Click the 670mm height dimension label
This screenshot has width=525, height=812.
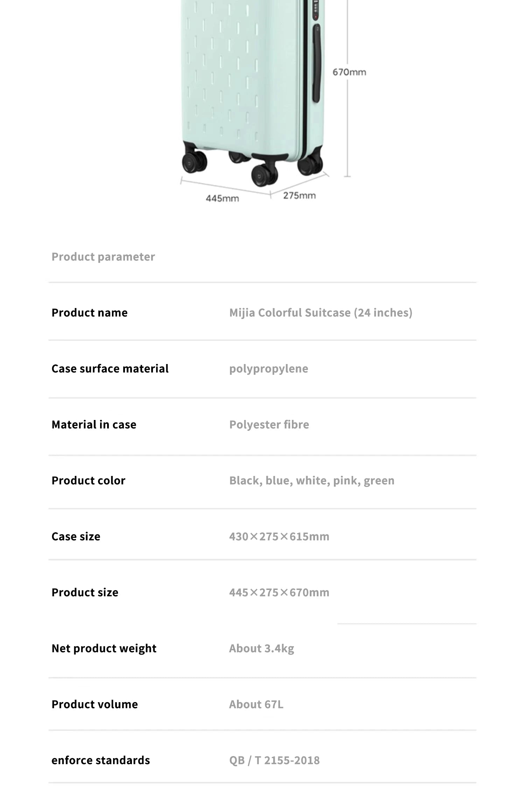(x=349, y=72)
